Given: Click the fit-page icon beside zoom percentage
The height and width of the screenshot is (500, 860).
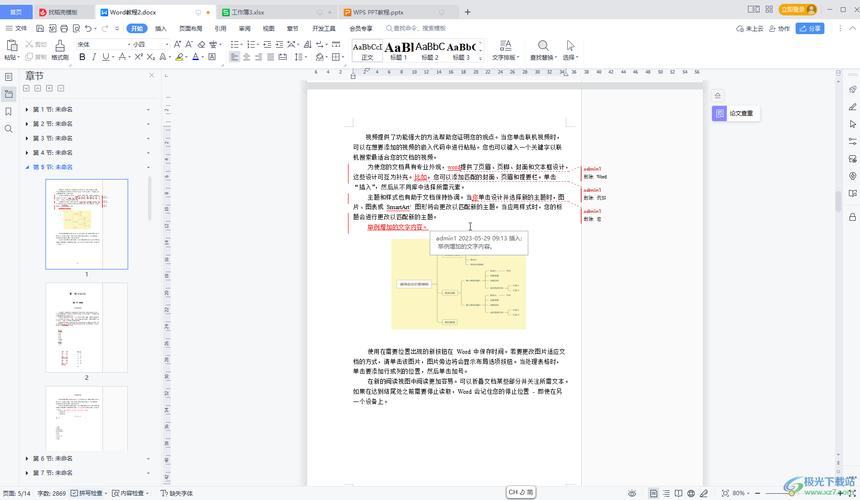Looking at the screenshot, I should [725, 493].
